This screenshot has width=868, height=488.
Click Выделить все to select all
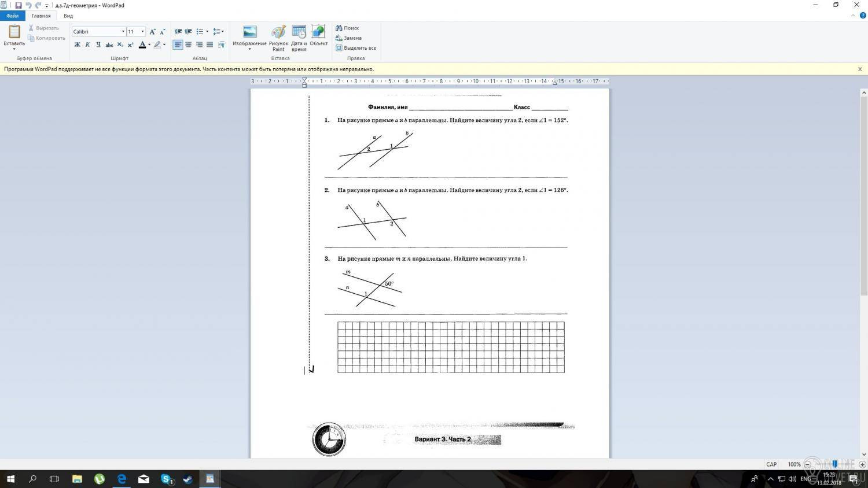pos(356,48)
